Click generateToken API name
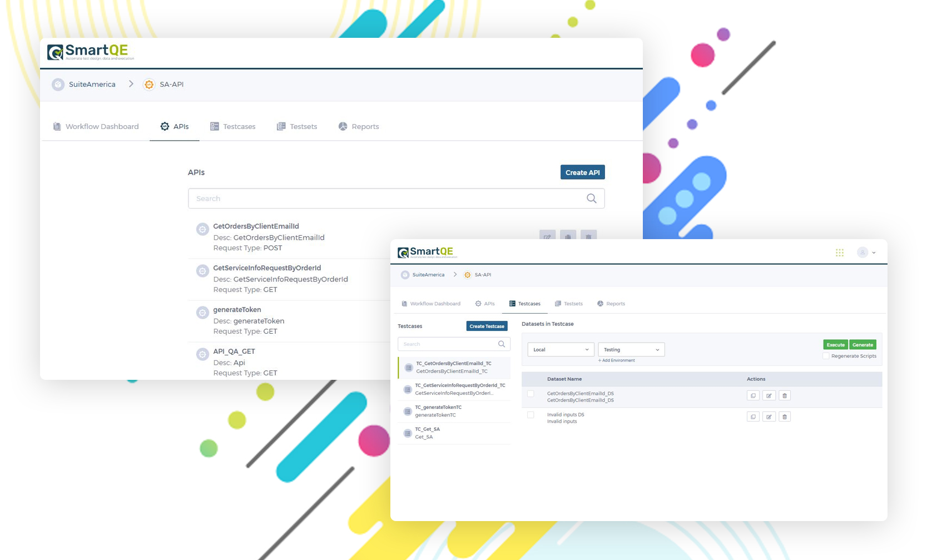This screenshot has height=560, width=932. click(237, 310)
